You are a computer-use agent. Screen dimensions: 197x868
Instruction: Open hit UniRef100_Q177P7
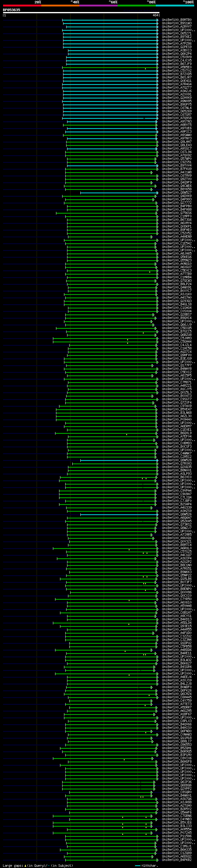click(176, 365)
